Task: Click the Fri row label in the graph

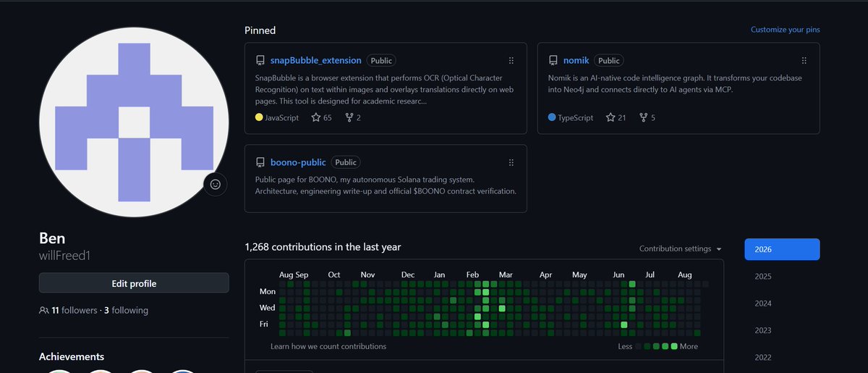Action: point(264,324)
